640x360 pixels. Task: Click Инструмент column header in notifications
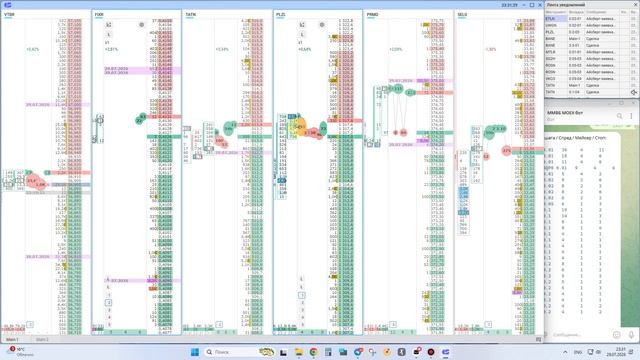coord(556,12)
